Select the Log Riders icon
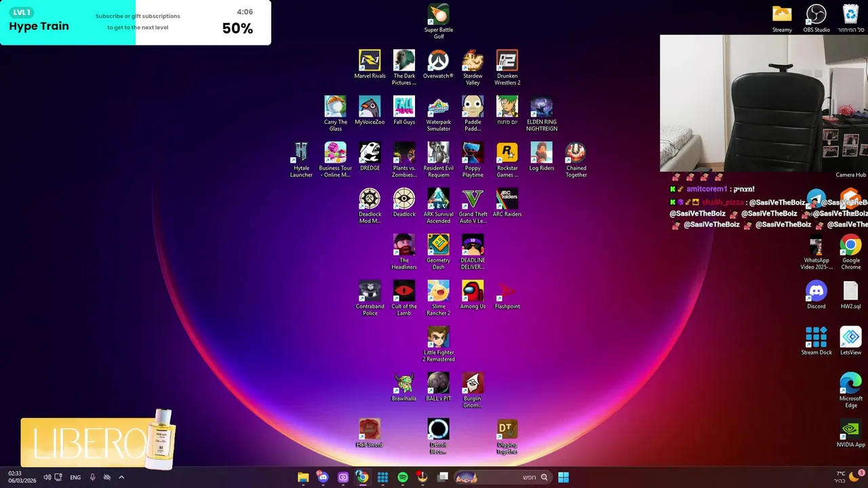The height and width of the screenshot is (488, 868). [x=541, y=157]
